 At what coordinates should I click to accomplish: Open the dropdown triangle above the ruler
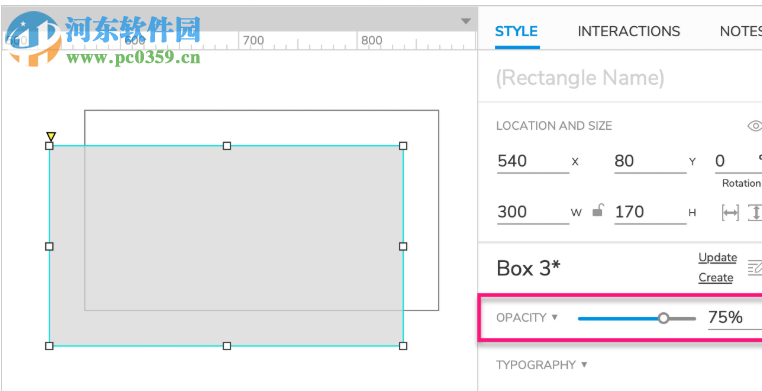click(466, 21)
